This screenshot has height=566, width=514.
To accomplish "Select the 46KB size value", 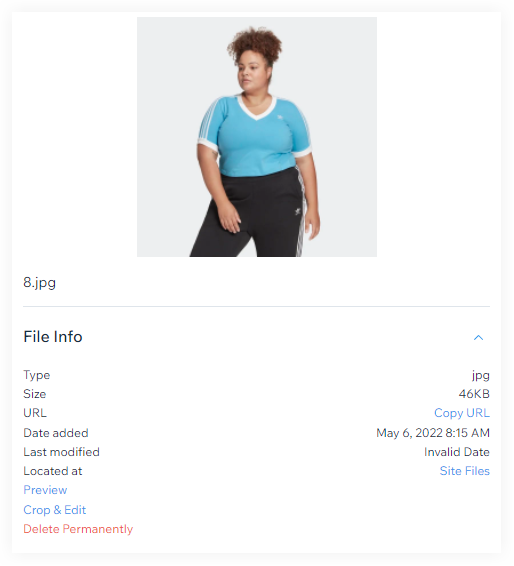I will 474,394.
